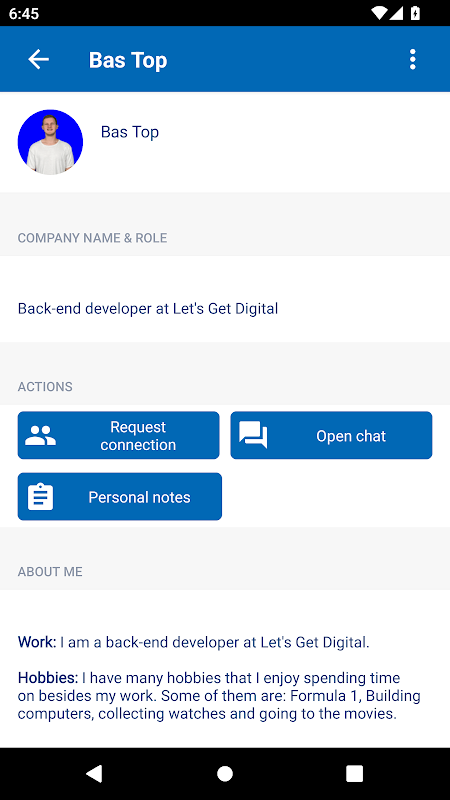Click the Back-end developer role text
The width and height of the screenshot is (450, 800).
148,309
